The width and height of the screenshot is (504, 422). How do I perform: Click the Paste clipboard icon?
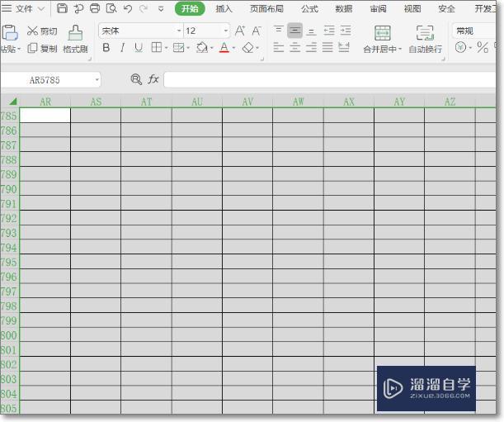9,32
